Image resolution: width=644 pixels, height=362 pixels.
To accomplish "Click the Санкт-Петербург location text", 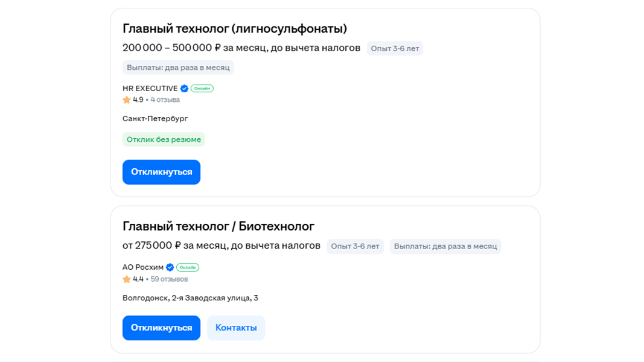I will [155, 119].
